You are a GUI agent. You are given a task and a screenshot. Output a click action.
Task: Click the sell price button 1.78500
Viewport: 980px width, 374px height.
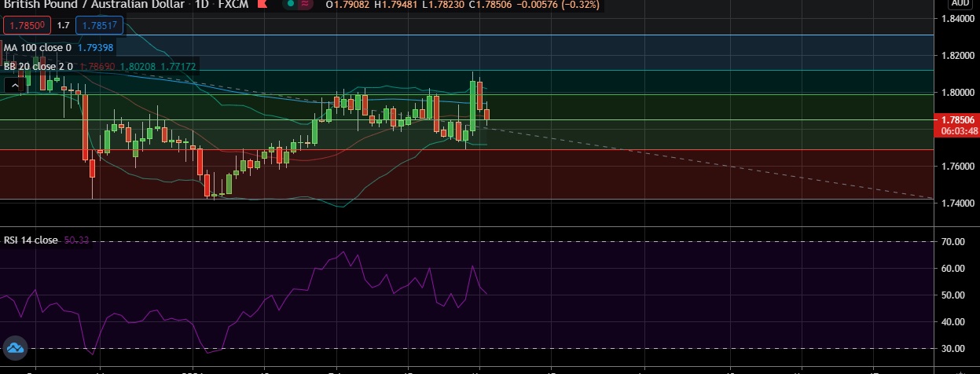[28, 25]
